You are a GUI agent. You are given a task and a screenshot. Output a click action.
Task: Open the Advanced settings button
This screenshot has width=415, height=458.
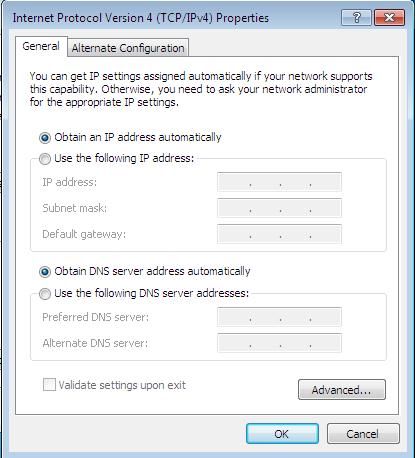point(342,389)
